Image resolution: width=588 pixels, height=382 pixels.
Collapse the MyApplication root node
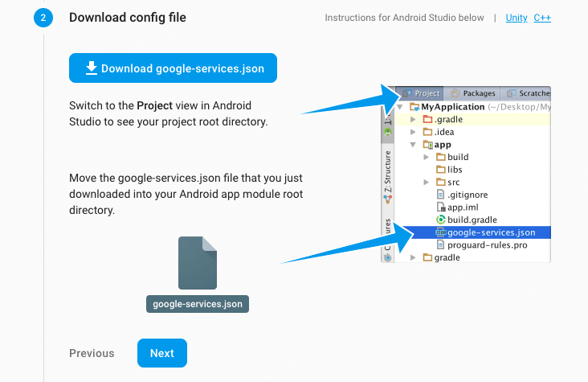tap(400, 107)
